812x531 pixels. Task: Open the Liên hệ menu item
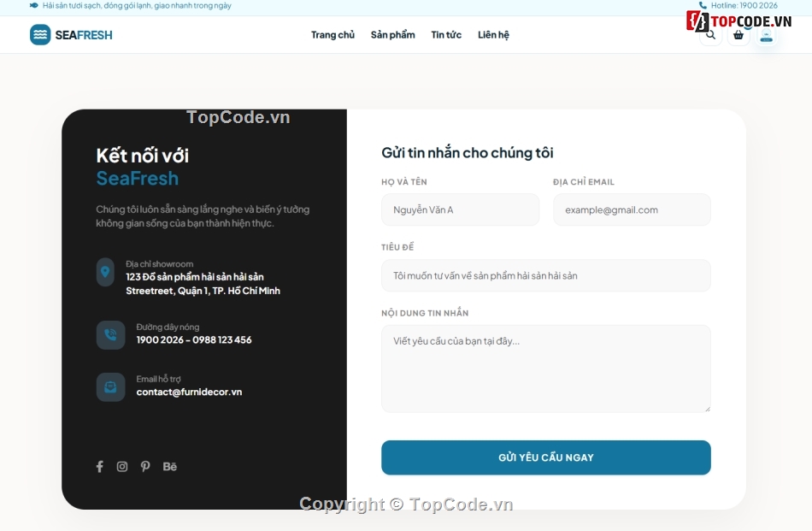click(493, 35)
